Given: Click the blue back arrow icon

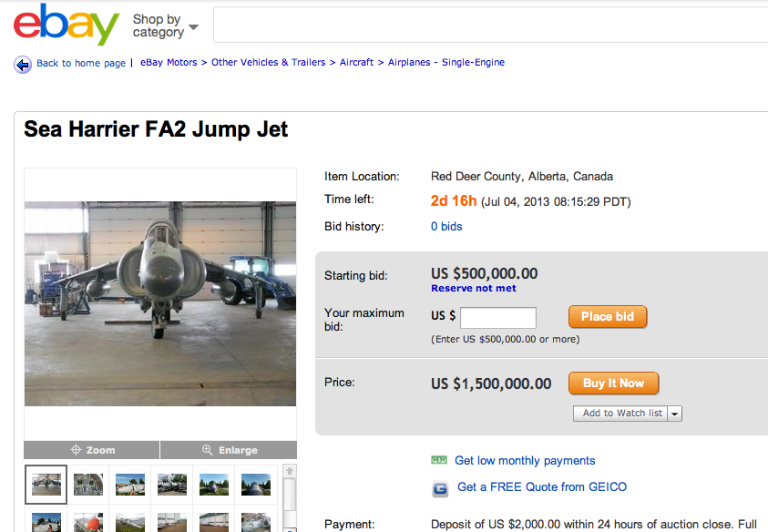Looking at the screenshot, I should (x=23, y=64).
